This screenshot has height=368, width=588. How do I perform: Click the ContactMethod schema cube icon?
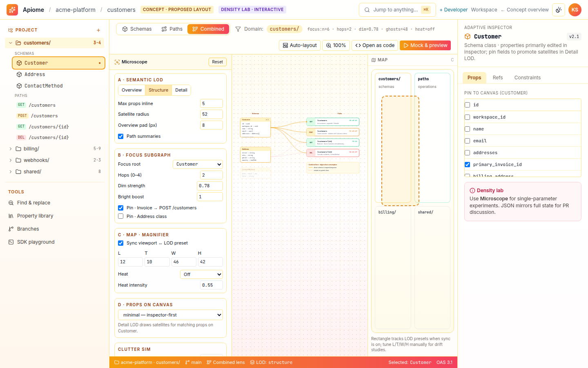point(19,86)
